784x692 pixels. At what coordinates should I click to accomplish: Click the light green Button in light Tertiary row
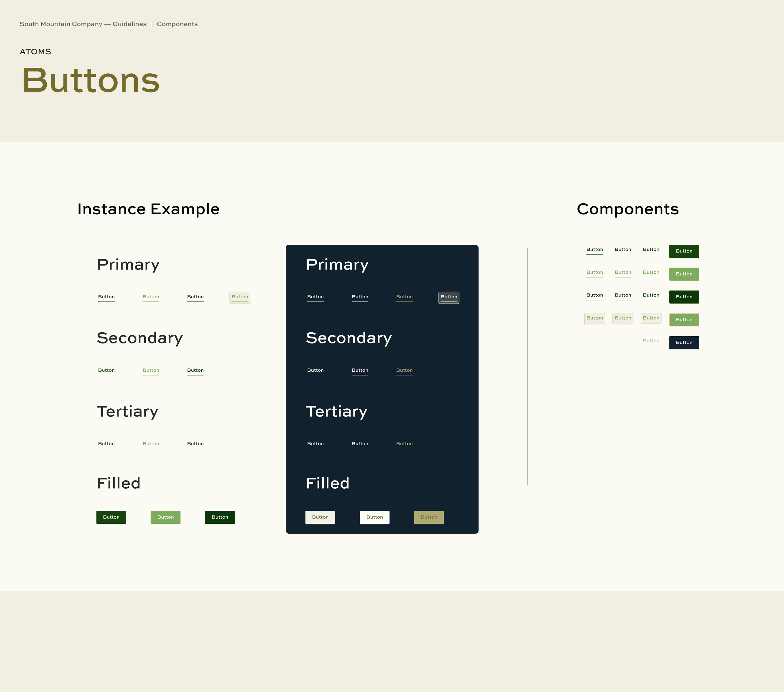(151, 443)
